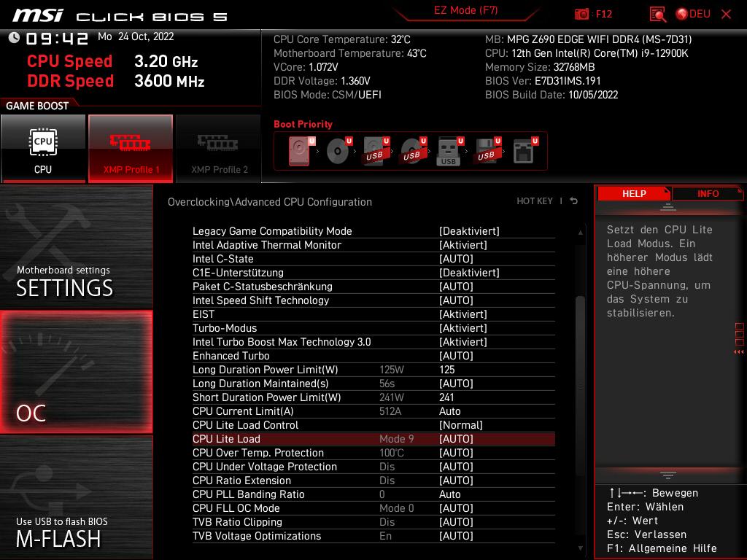Click the scrollbar up arrow of settings list
The image size is (747, 560).
coord(580,233)
